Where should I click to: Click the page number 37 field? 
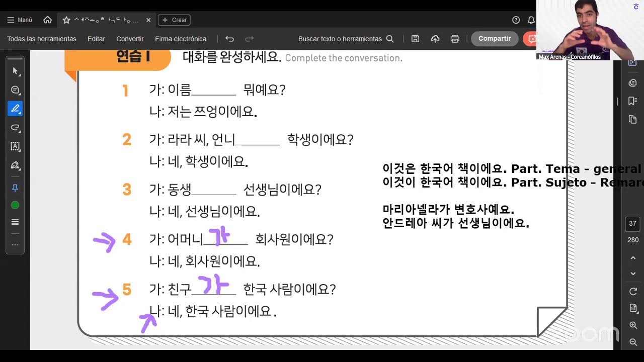(633, 224)
